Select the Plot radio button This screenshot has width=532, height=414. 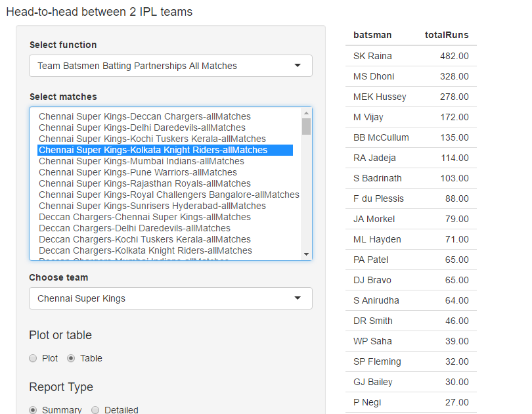(33, 358)
